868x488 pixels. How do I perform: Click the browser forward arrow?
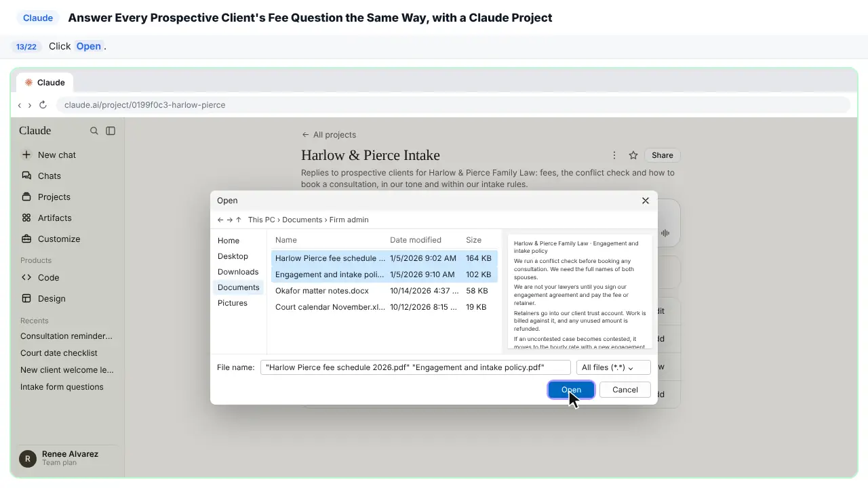[x=30, y=105]
